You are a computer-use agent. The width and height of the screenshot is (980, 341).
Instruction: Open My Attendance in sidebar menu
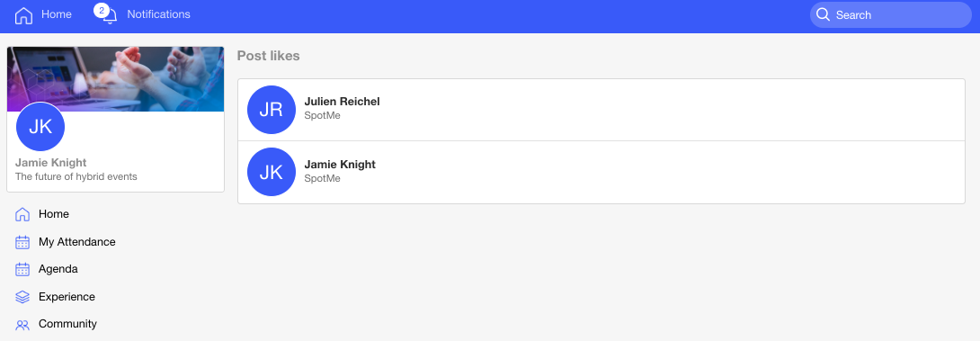77,241
